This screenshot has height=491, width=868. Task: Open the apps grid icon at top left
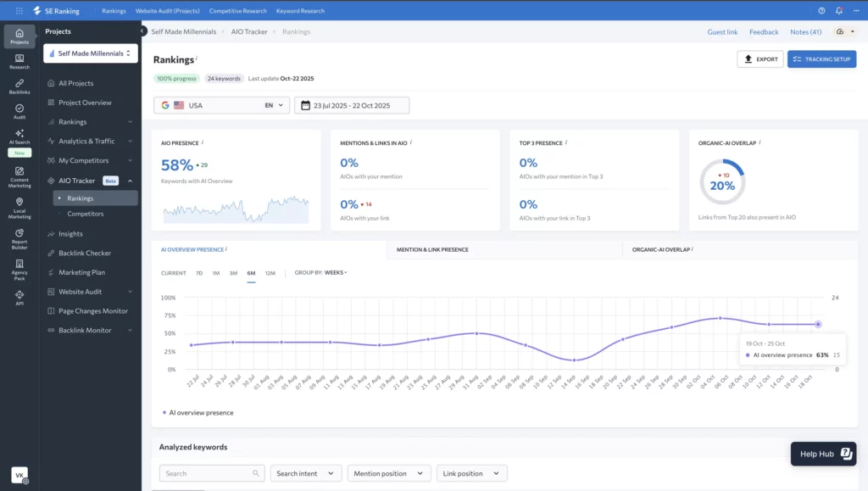[x=19, y=11]
